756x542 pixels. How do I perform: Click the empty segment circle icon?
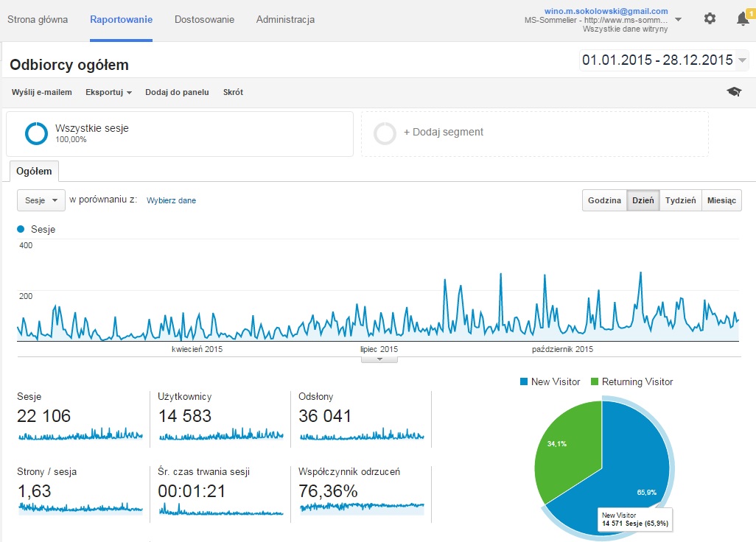click(x=385, y=133)
